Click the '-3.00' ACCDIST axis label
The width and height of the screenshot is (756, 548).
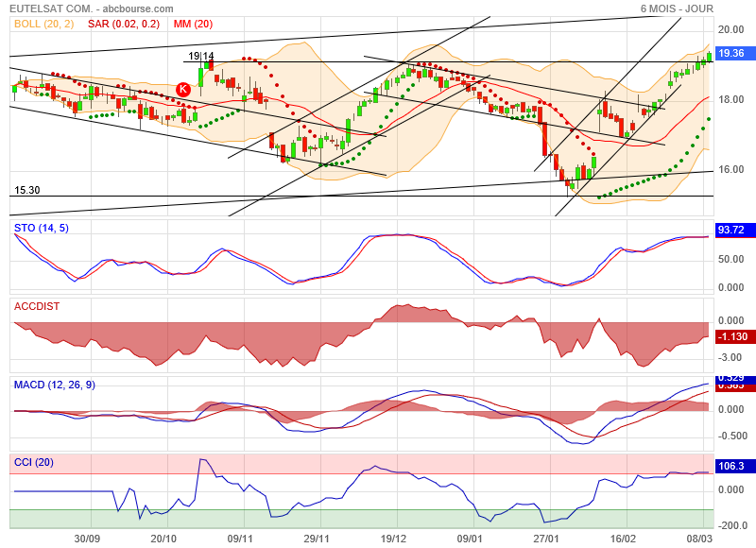730,358
